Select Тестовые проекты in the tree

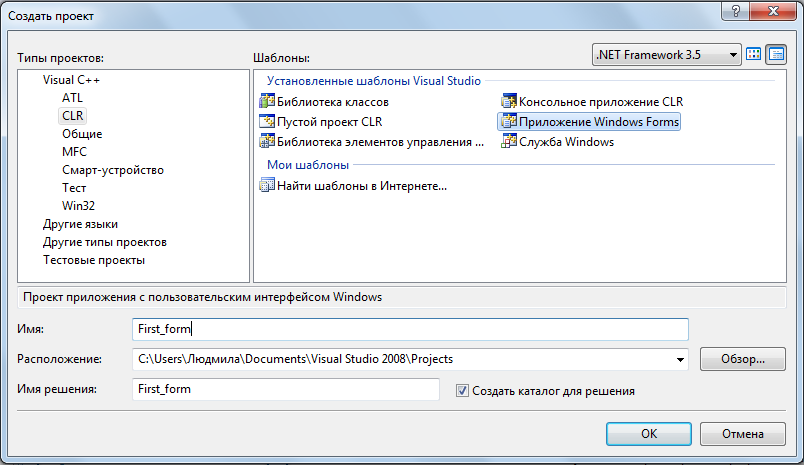pyautogui.click(x=94, y=260)
